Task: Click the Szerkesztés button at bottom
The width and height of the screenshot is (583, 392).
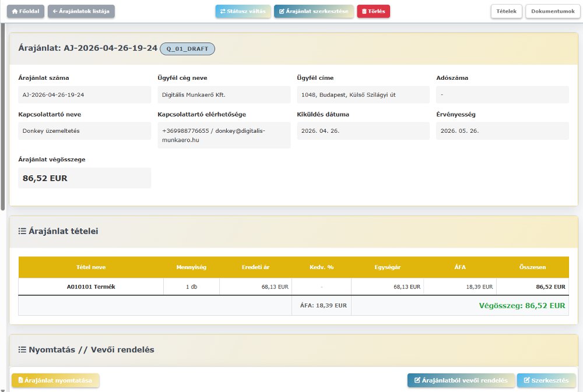Action: coord(546,380)
